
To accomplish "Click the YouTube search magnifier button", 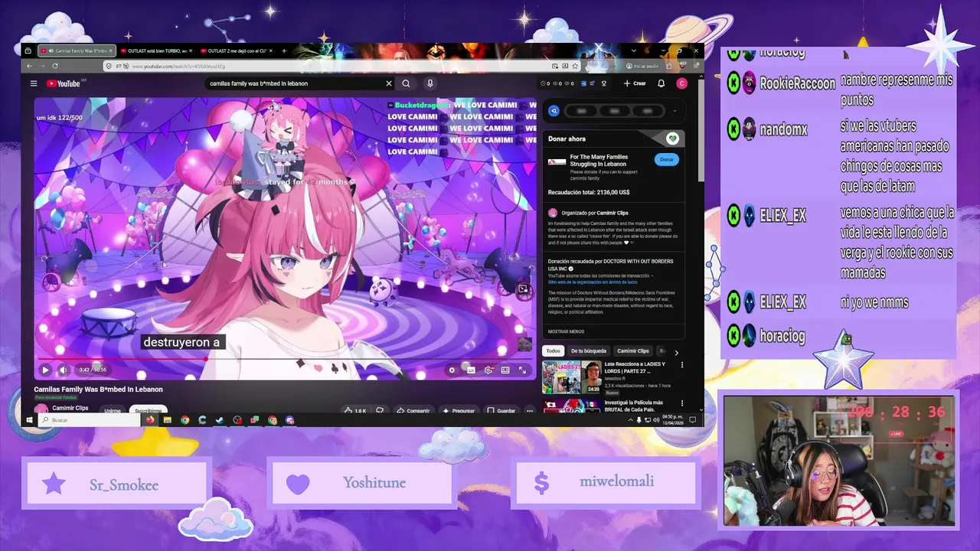I will [x=407, y=83].
